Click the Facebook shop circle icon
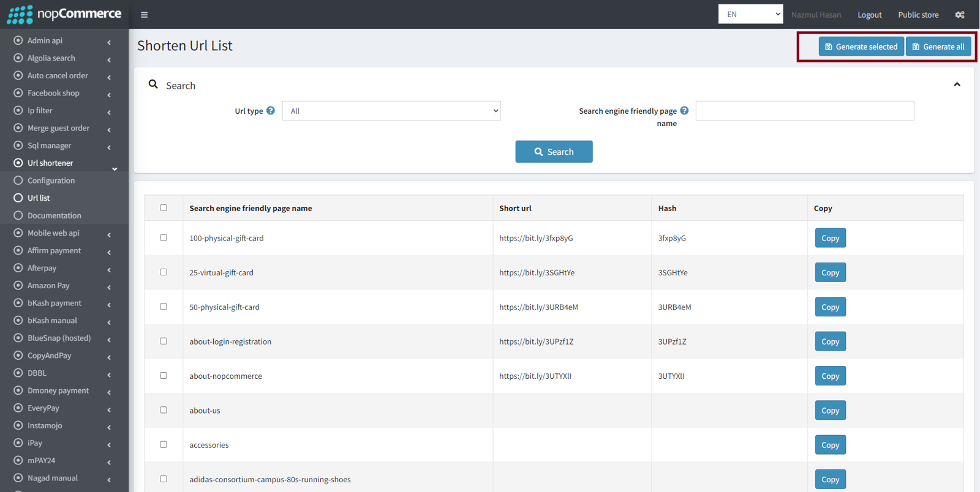Viewport: 980px width, 492px height. click(x=18, y=93)
